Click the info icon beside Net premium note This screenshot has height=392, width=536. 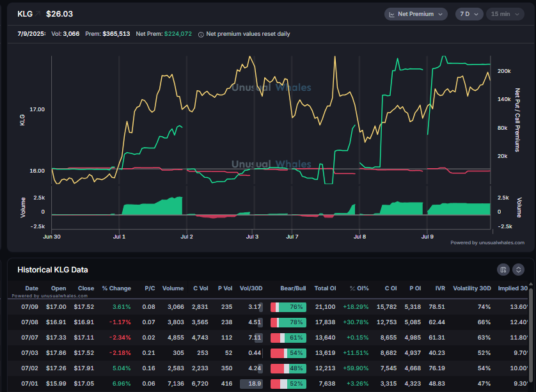201,34
